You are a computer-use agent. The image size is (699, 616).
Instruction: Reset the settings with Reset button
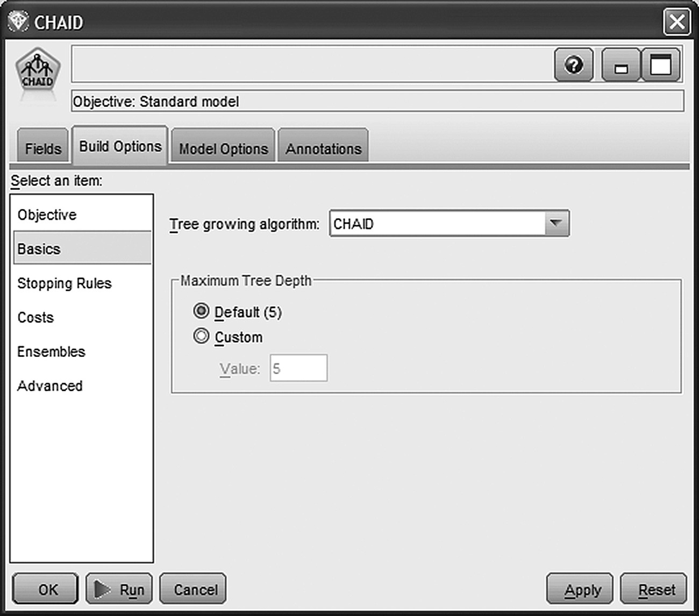point(654,589)
